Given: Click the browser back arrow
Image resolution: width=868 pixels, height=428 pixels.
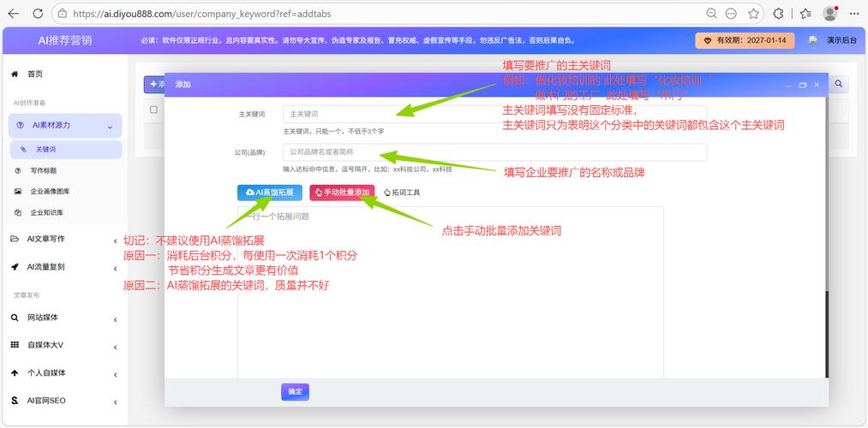Looking at the screenshot, I should (x=15, y=14).
